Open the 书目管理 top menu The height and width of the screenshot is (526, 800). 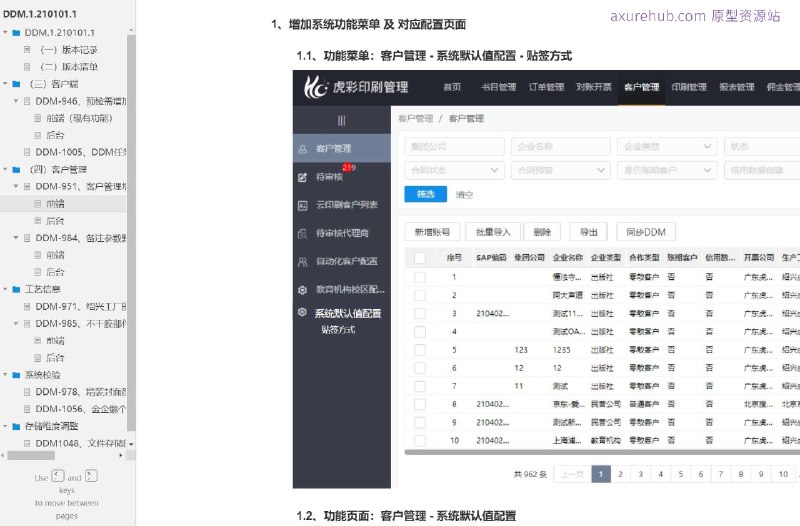498,87
